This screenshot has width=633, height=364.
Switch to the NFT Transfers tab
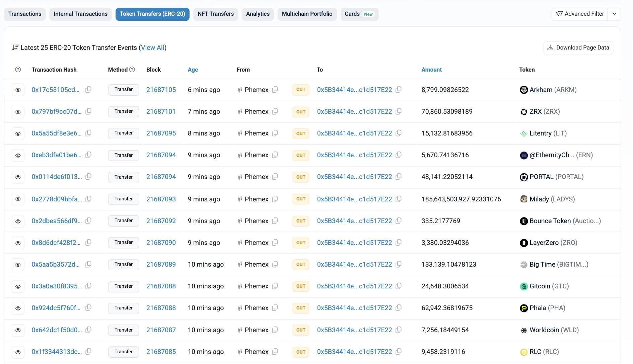(215, 14)
